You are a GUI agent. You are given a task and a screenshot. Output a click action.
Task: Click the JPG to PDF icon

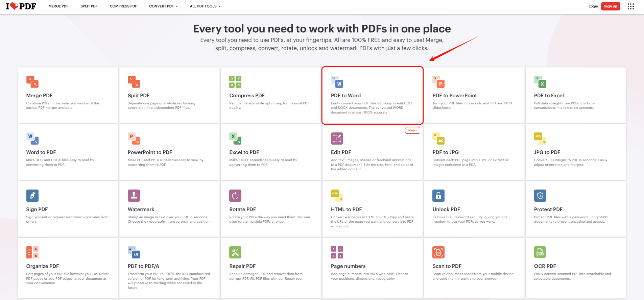click(x=540, y=139)
